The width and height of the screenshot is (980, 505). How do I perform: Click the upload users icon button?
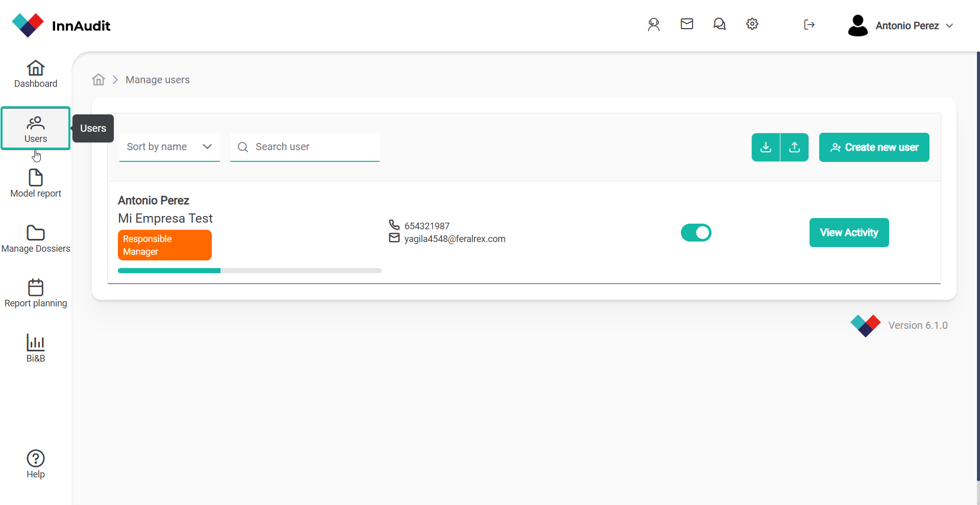(x=794, y=148)
